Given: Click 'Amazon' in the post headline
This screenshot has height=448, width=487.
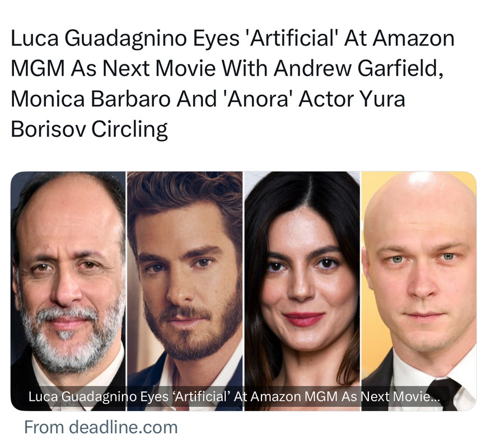Looking at the screenshot, I should pos(414,38).
